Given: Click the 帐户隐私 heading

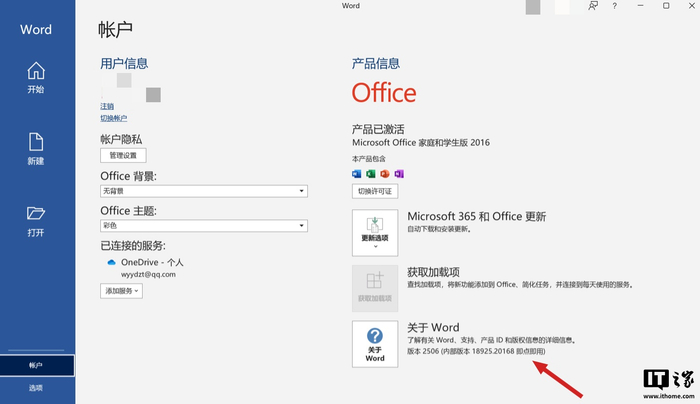Looking at the screenshot, I should point(121,139).
